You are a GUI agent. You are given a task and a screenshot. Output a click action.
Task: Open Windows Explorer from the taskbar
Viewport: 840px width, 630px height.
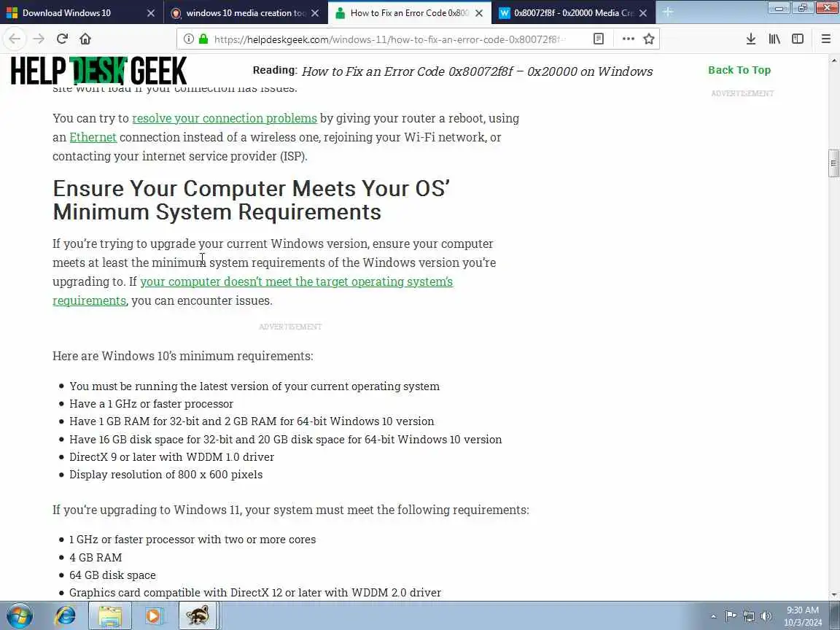click(x=110, y=615)
